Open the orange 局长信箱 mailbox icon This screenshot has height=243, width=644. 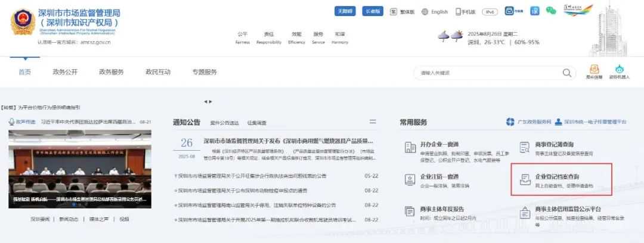594,69
